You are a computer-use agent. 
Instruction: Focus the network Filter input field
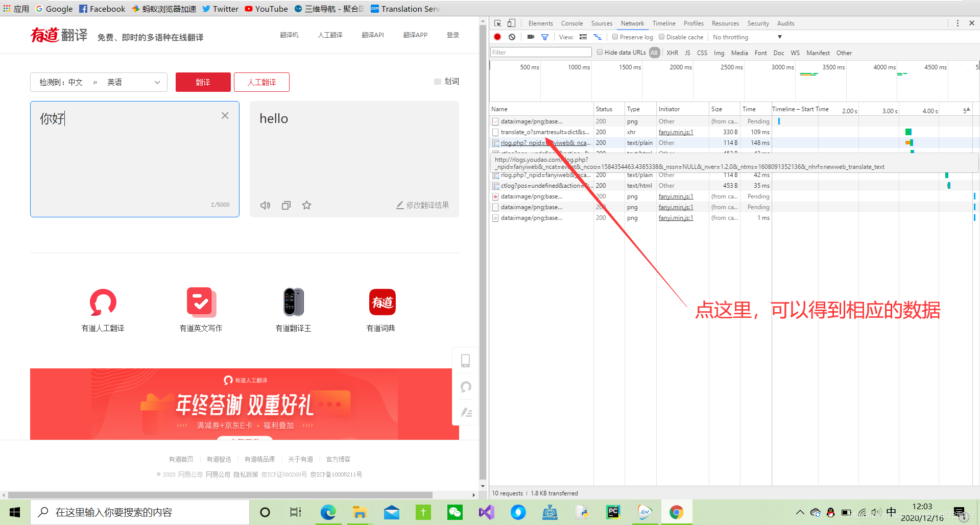[541, 53]
